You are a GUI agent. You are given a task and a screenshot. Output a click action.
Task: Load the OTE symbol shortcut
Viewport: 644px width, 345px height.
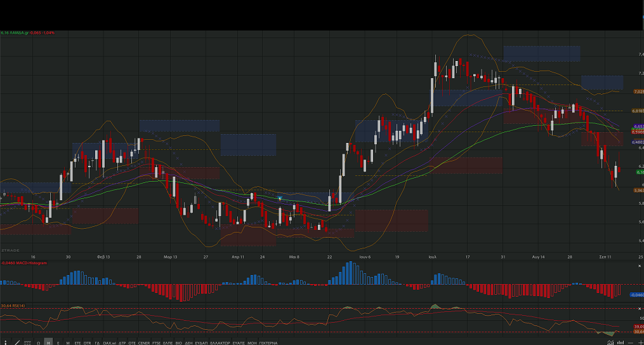132,342
